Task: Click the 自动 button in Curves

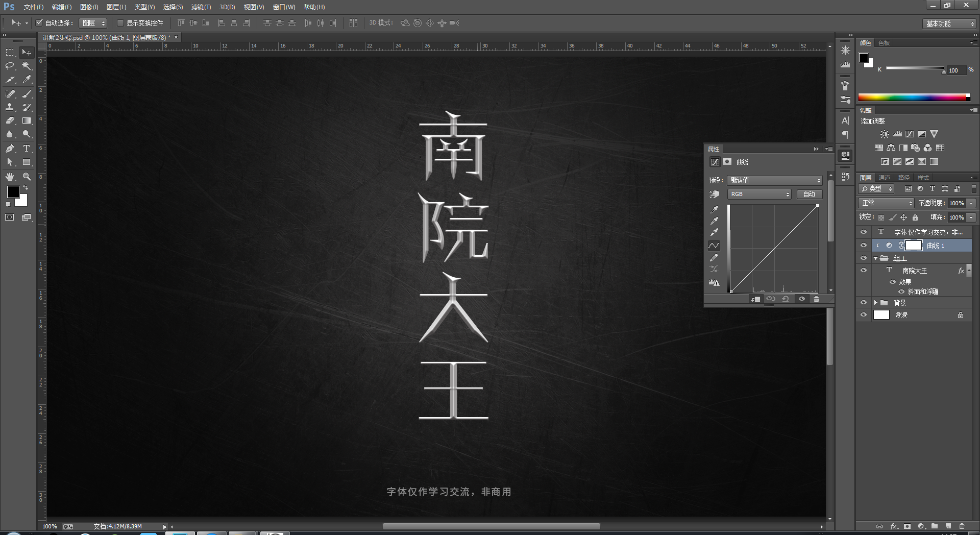Action: tap(810, 194)
